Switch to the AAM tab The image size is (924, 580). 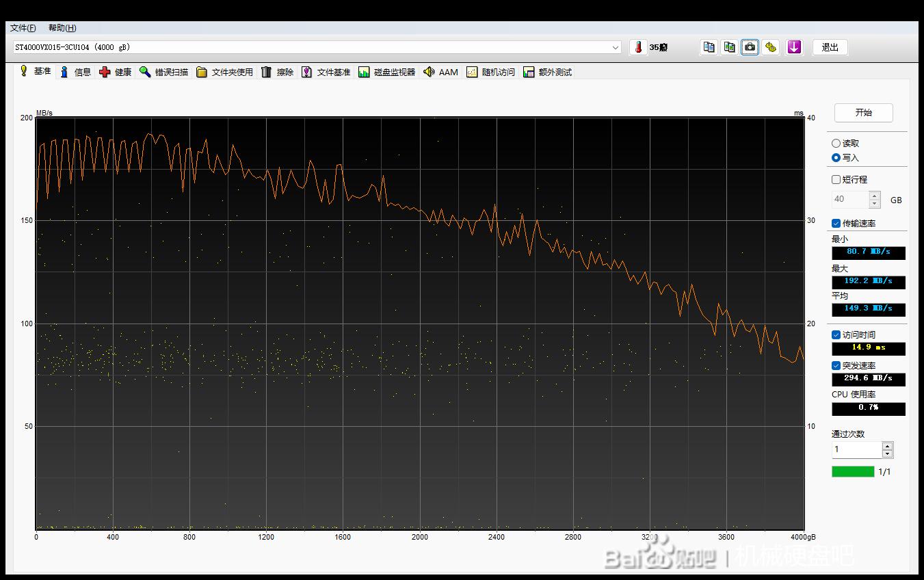point(441,72)
